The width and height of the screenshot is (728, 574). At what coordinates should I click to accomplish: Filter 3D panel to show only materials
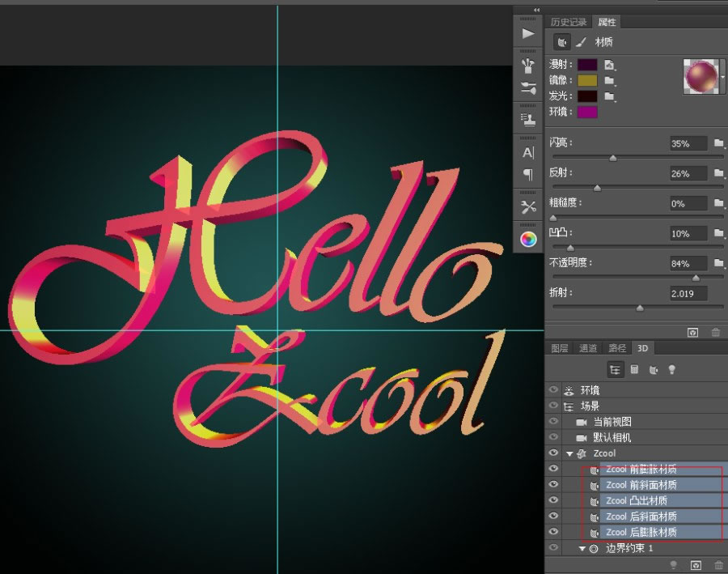[x=653, y=369]
